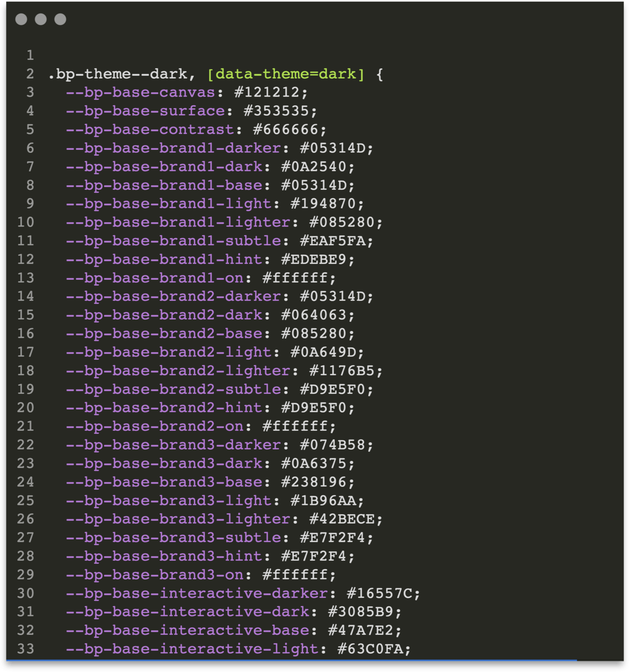Click the #121212 color value
Viewport: 630px width, 672px height.
click(x=267, y=93)
